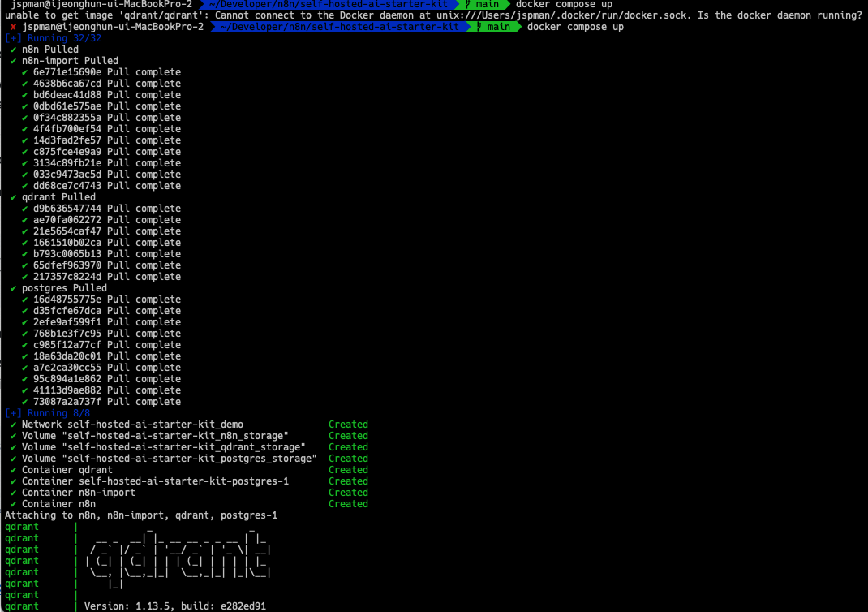
Task: Click layer hash 21e5654caf47
Action: (x=67, y=231)
